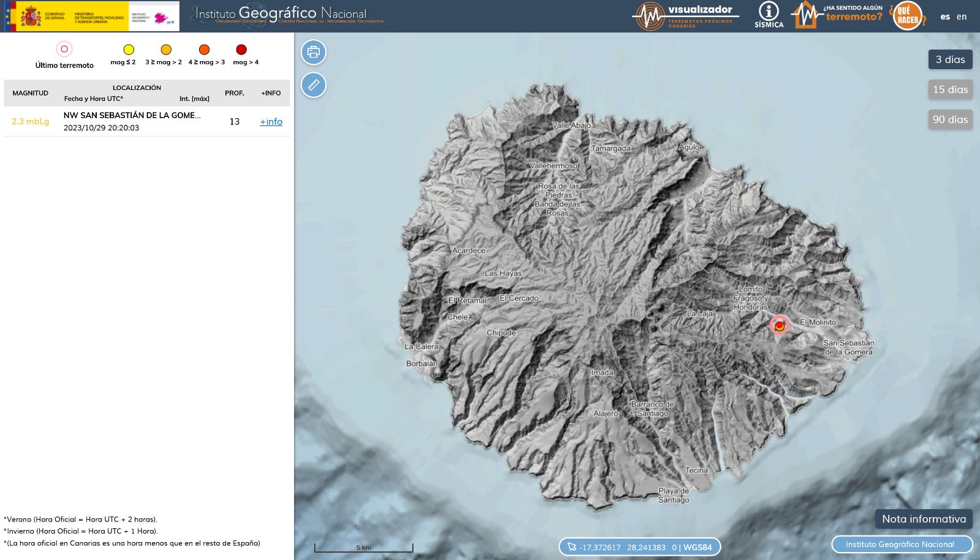The image size is (980, 560).
Task: Click the 'Instituto Geográfico Nacional' attribution button
Action: pos(902,544)
